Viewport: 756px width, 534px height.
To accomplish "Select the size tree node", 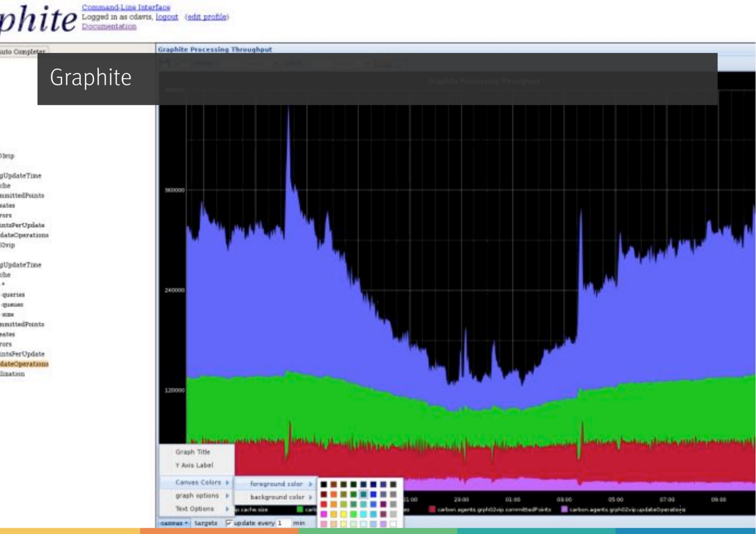I will tap(8, 314).
